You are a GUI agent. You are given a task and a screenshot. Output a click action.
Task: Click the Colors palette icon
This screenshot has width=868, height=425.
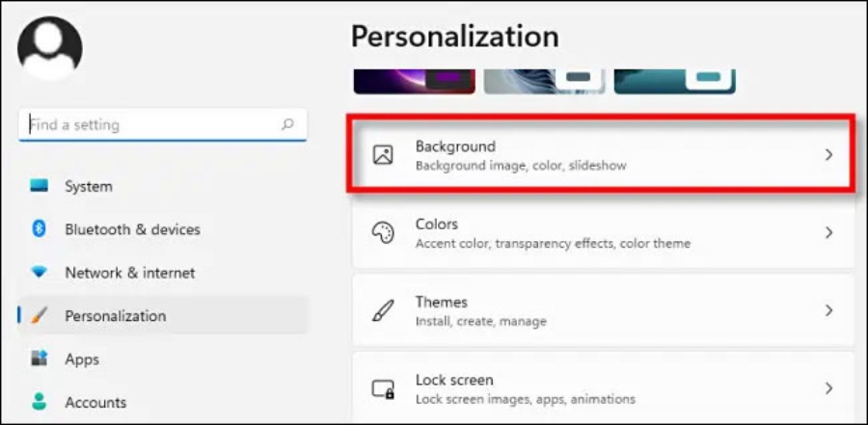(x=383, y=232)
